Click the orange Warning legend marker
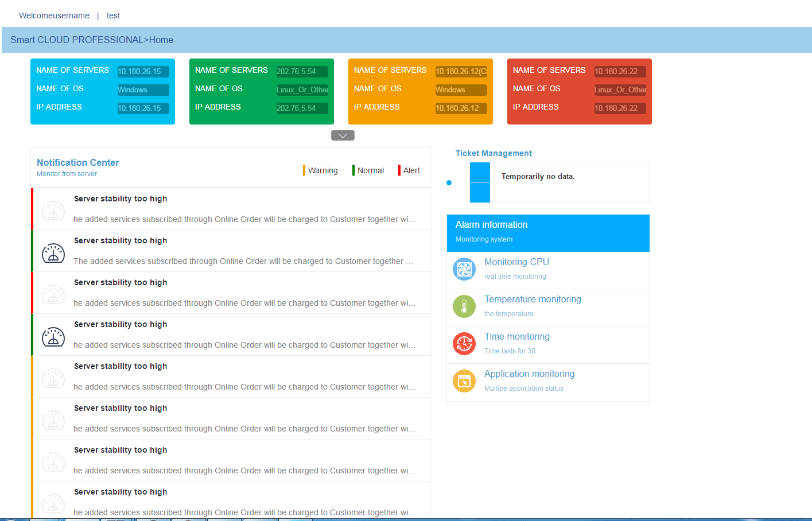The width and height of the screenshot is (812, 521). (x=304, y=170)
